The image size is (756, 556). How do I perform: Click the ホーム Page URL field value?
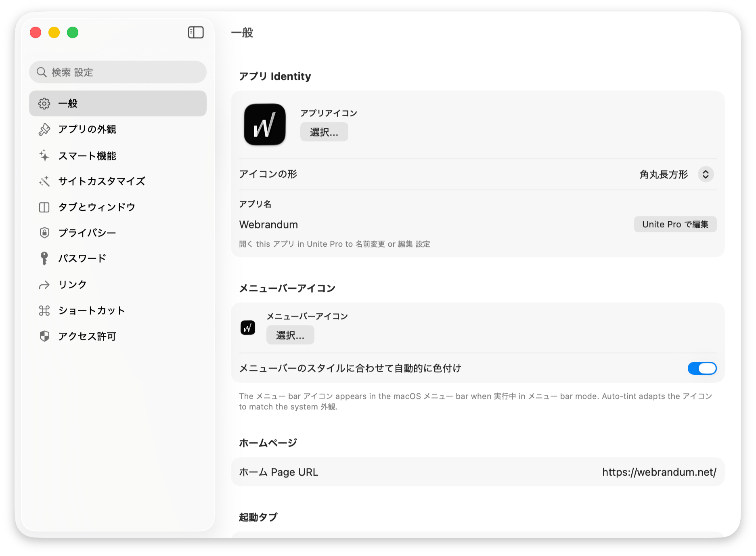(659, 472)
